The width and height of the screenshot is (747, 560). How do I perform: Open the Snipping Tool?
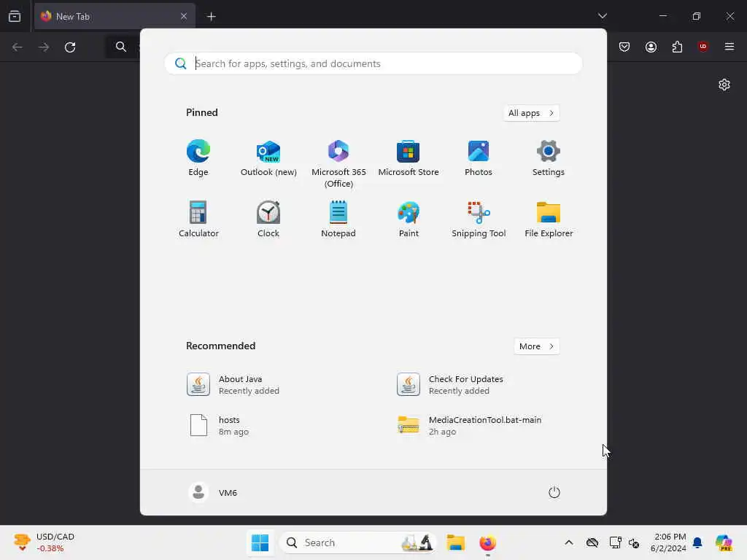pos(479,219)
